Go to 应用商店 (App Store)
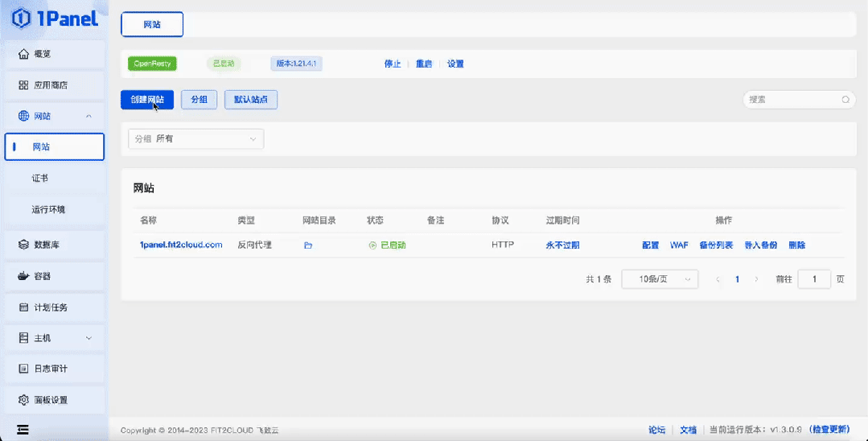868x441 pixels. click(54, 84)
